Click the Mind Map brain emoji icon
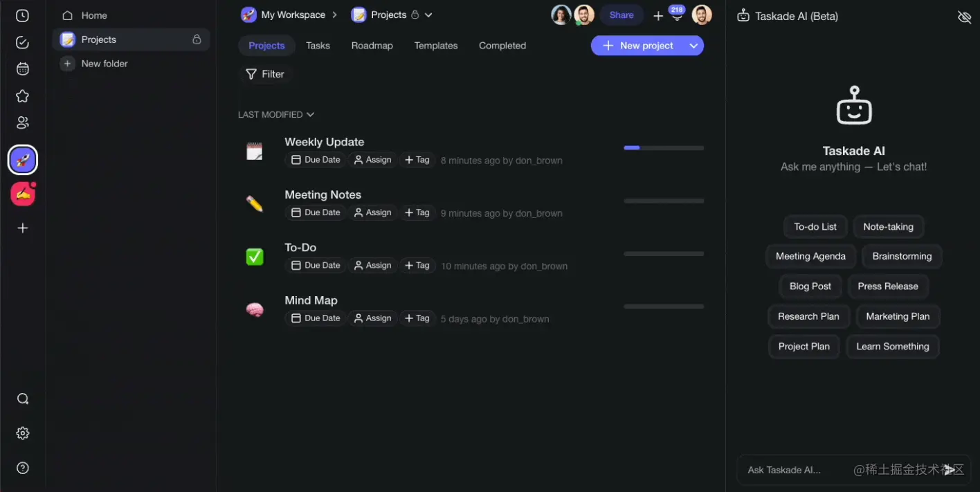The width and height of the screenshot is (980, 492). click(x=255, y=309)
